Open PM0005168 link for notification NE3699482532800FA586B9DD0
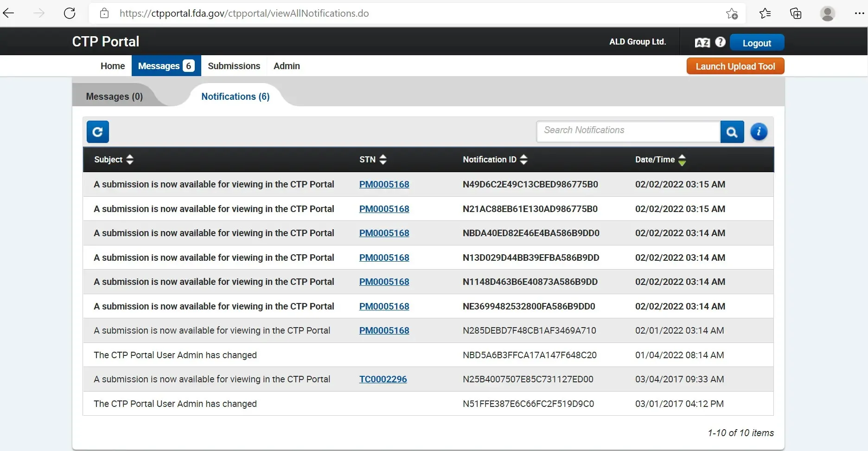Viewport: 868px width, 451px height. click(x=384, y=306)
